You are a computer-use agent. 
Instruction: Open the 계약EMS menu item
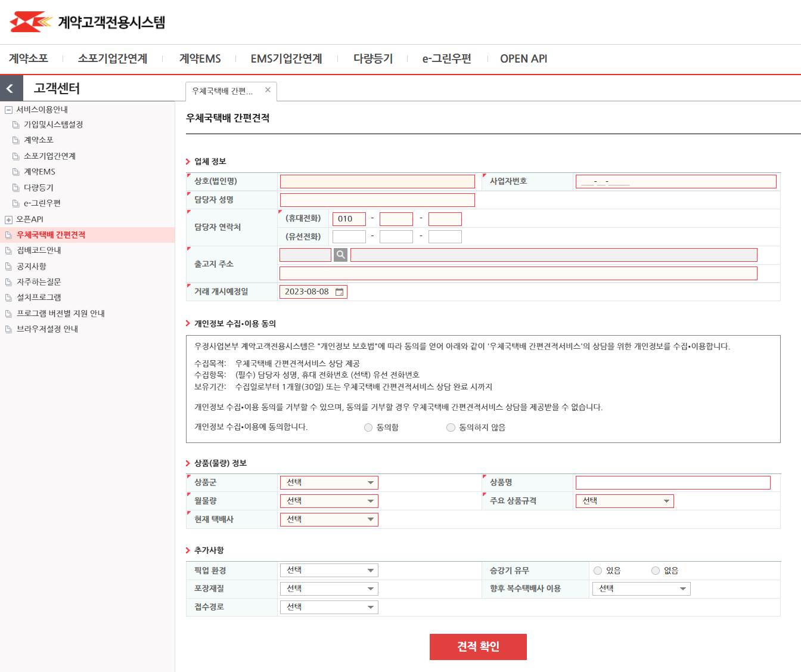pos(200,58)
